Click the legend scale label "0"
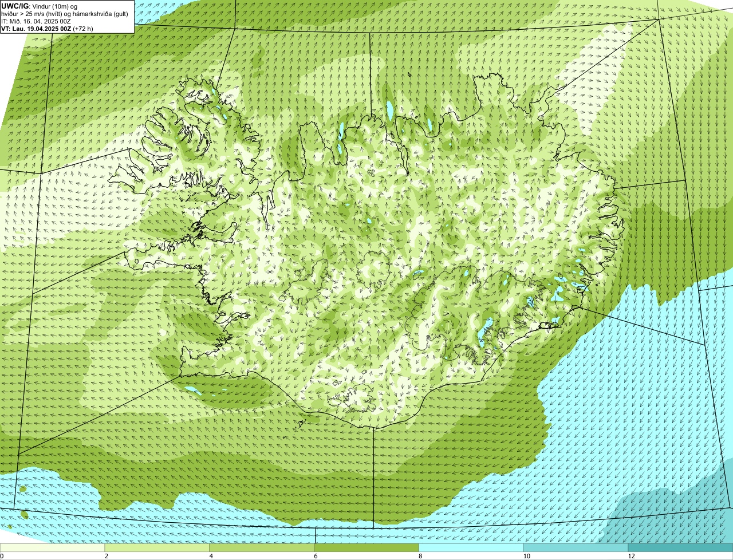Image resolution: width=733 pixels, height=560 pixels. [2, 556]
